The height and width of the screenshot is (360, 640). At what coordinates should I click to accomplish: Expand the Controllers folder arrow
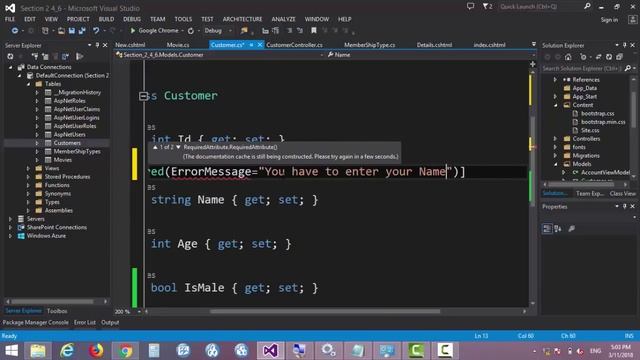(x=556, y=139)
